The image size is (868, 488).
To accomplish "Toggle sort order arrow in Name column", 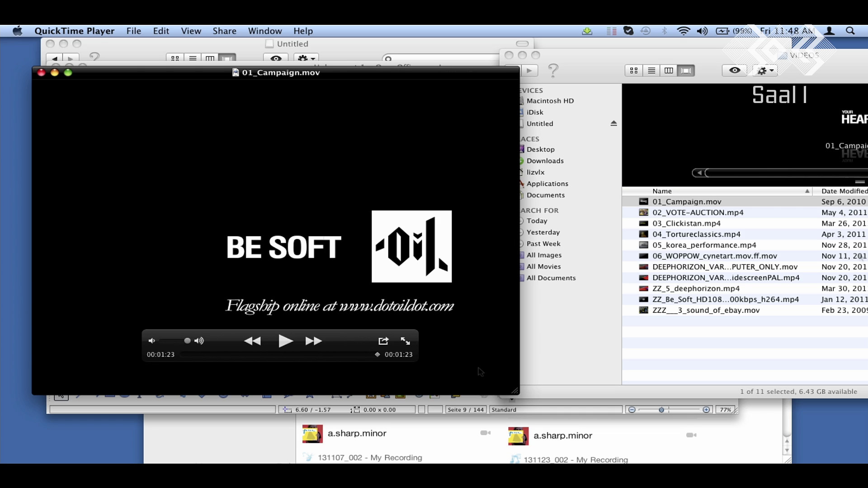I will (x=807, y=191).
